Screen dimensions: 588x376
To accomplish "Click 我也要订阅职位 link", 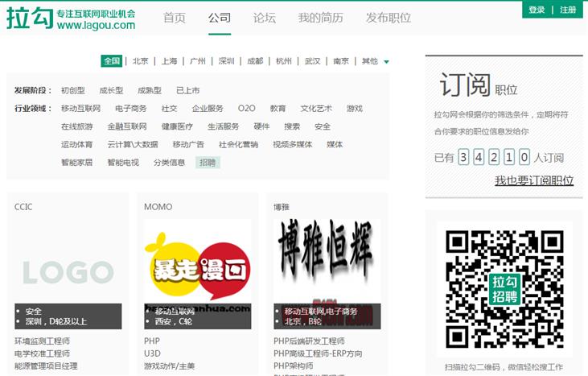I will pos(534,180).
